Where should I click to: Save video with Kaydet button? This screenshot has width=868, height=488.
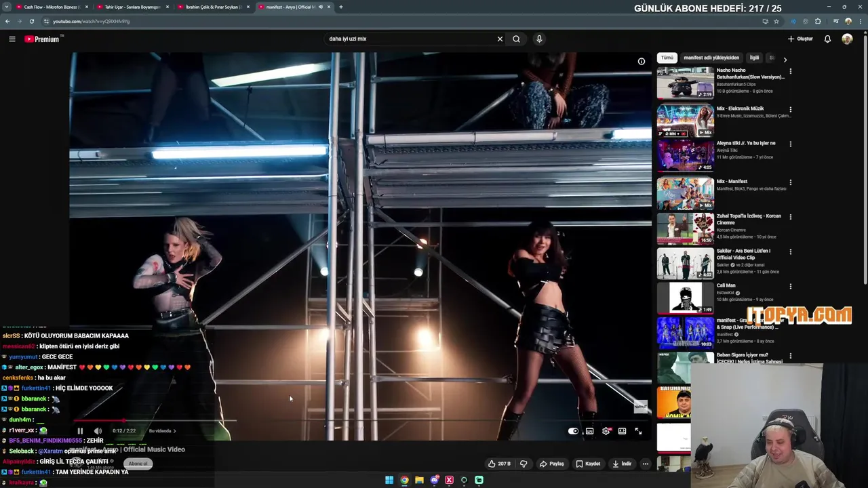point(588,464)
